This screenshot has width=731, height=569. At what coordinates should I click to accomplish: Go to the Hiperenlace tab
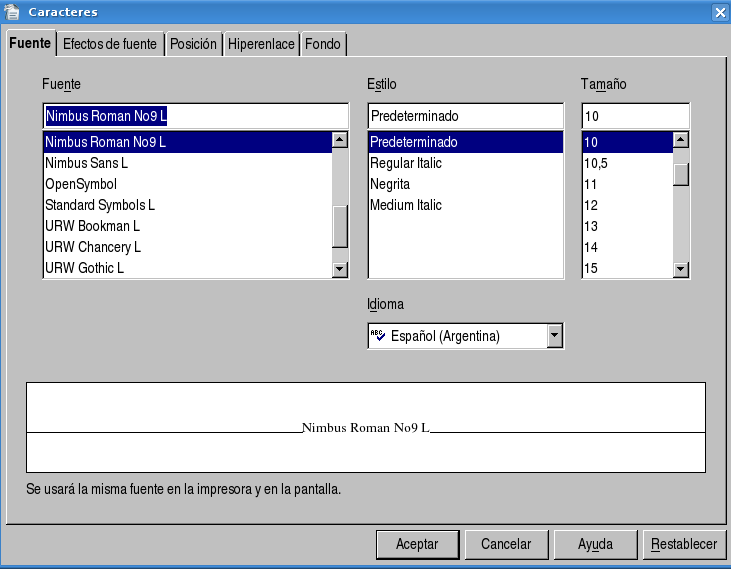tap(261, 45)
